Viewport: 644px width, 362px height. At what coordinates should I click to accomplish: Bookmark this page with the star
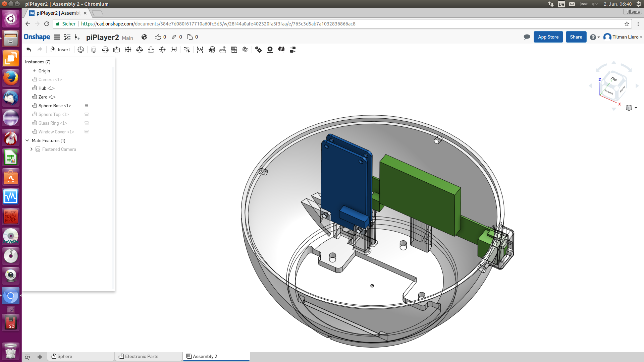[627, 24]
